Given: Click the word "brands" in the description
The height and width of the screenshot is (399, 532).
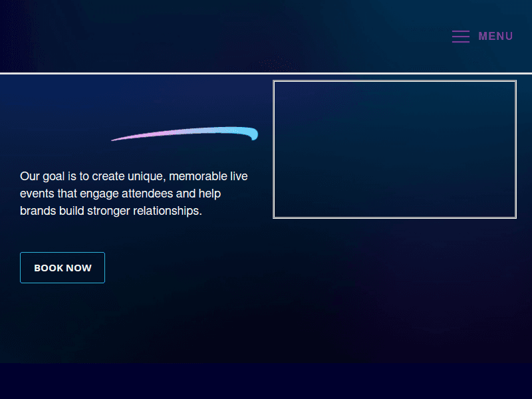Looking at the screenshot, I should (38, 211).
